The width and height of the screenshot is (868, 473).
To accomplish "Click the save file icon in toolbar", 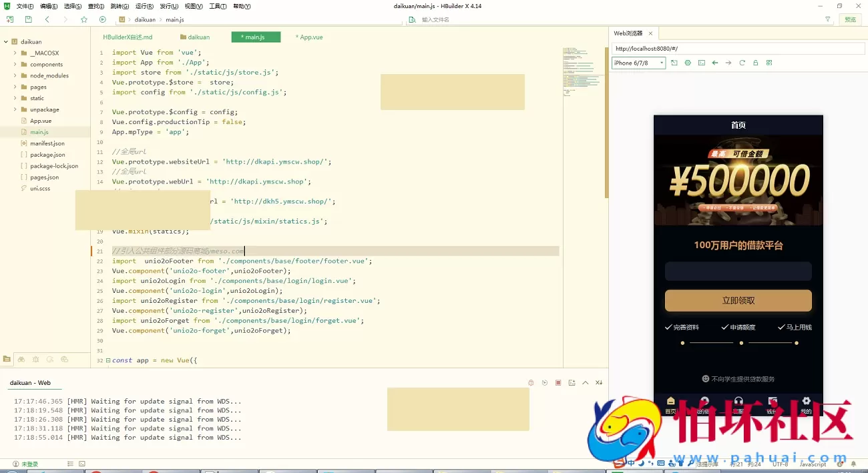I will coord(28,19).
